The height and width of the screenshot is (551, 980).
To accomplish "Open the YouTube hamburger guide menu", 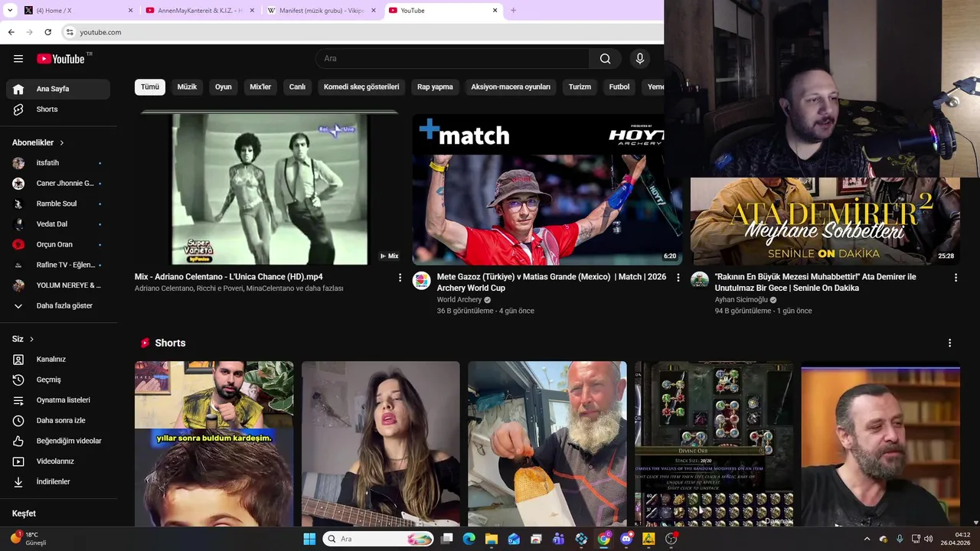I will [18, 59].
